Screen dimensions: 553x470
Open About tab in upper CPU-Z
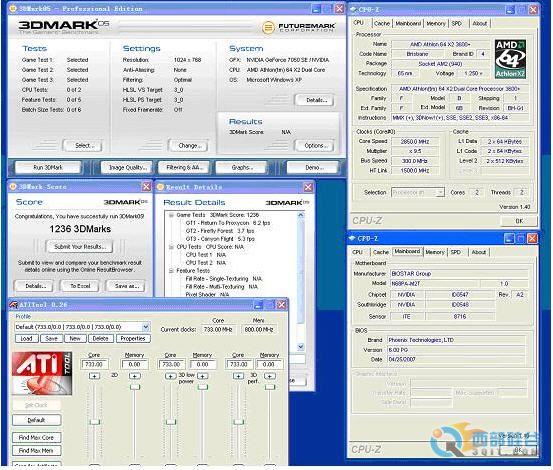(x=480, y=23)
